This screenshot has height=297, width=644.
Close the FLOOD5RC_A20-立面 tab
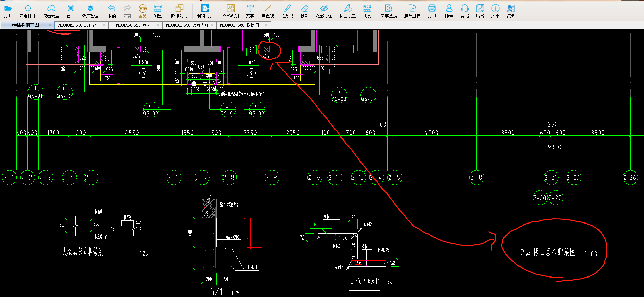tap(158, 25)
